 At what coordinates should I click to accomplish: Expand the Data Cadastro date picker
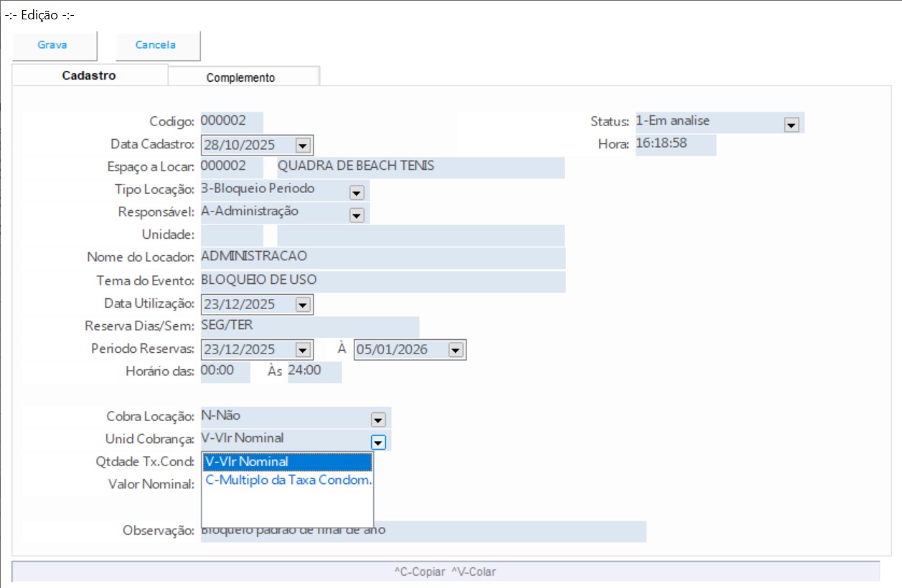pyautogui.click(x=303, y=146)
